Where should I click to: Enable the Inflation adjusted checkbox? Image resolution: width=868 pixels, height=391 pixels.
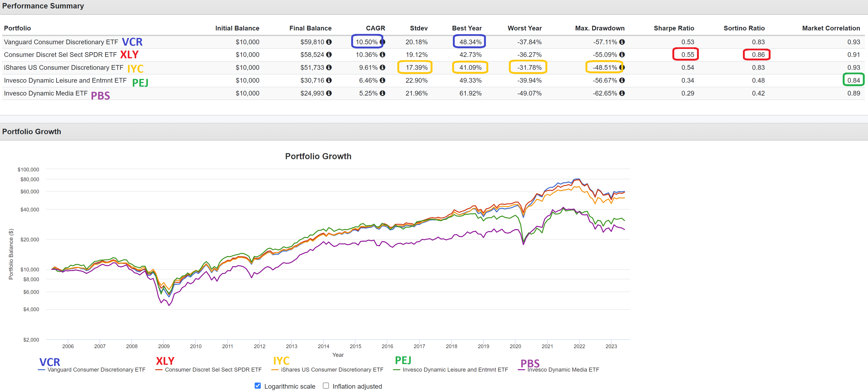326,386
